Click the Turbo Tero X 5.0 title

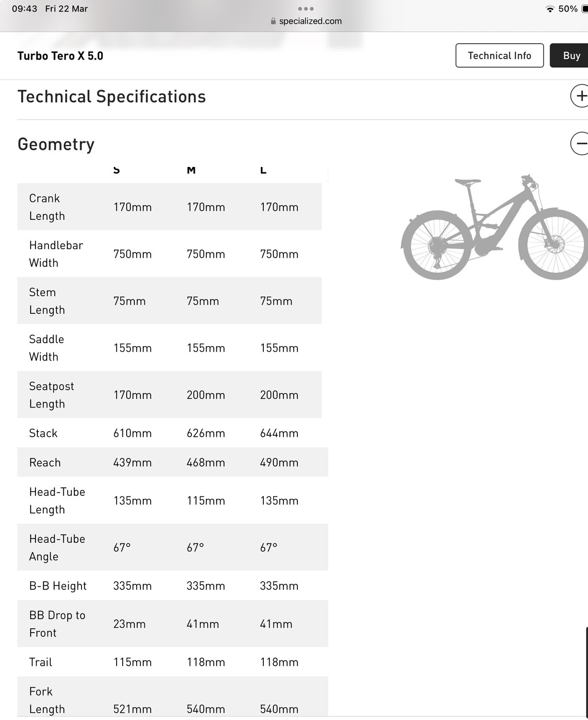pos(60,56)
